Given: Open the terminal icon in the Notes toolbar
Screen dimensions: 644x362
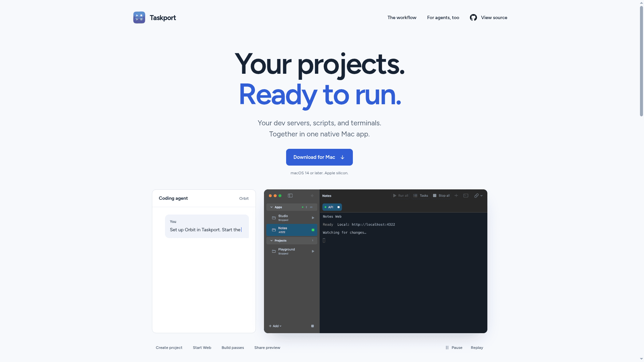Looking at the screenshot, I should (x=466, y=196).
